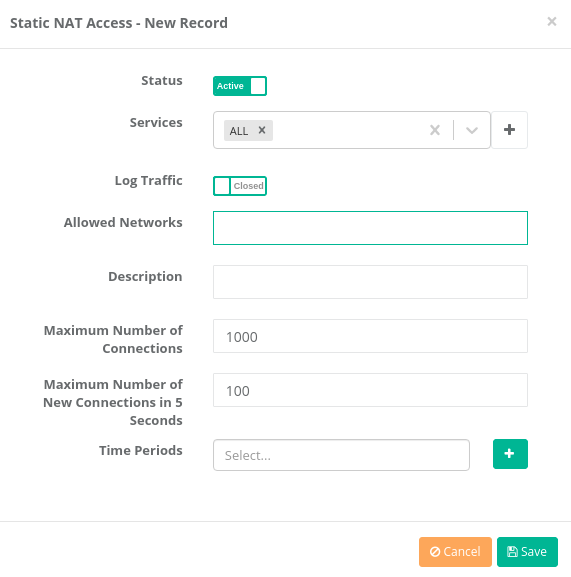Image resolution: width=571 pixels, height=577 pixels.
Task: Remove the ALL service tag
Action: click(262, 130)
